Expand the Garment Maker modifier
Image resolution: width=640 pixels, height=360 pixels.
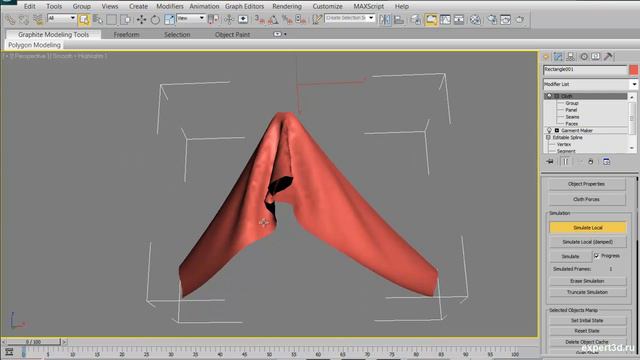point(557,131)
